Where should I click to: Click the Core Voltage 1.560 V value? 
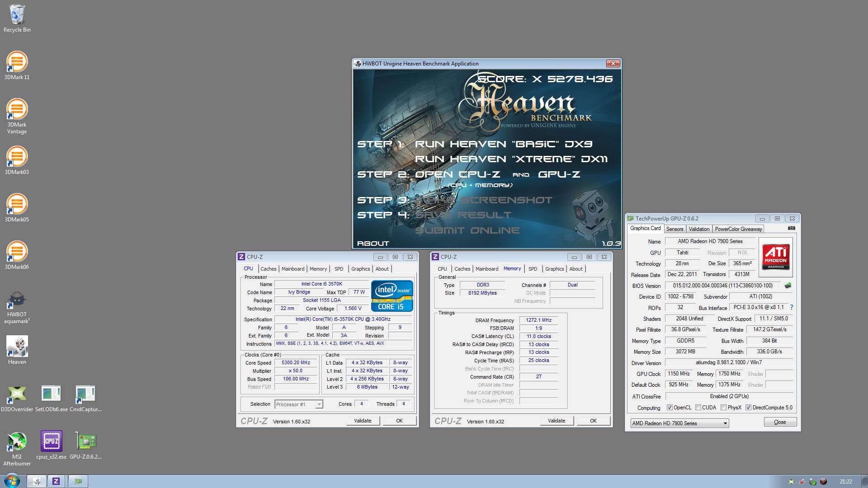tap(353, 309)
